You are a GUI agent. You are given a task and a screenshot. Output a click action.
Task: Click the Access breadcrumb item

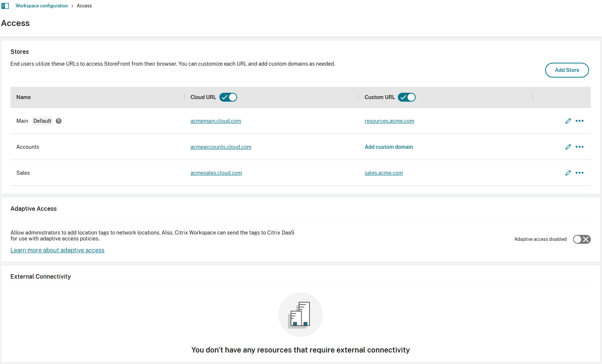tap(84, 6)
